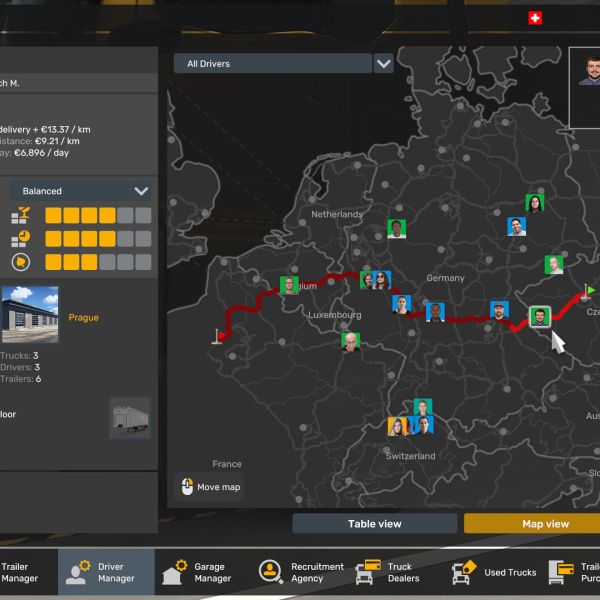The image size is (600, 600).
Task: Click the green start flag on the route
Action: 589,291
